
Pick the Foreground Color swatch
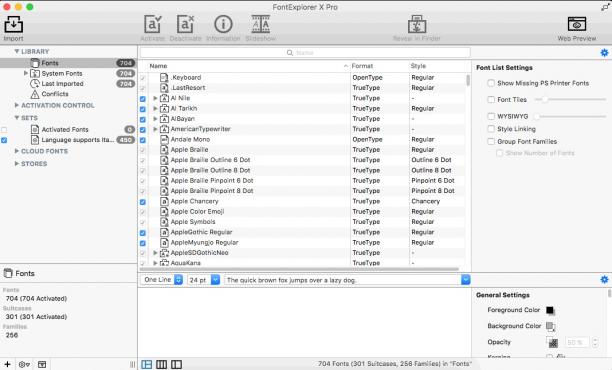point(550,310)
